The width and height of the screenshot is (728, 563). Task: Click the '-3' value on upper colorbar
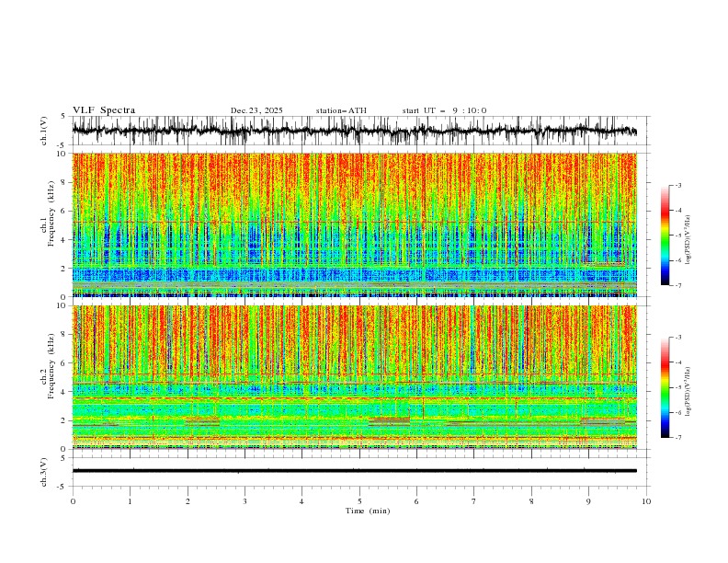[x=678, y=185]
